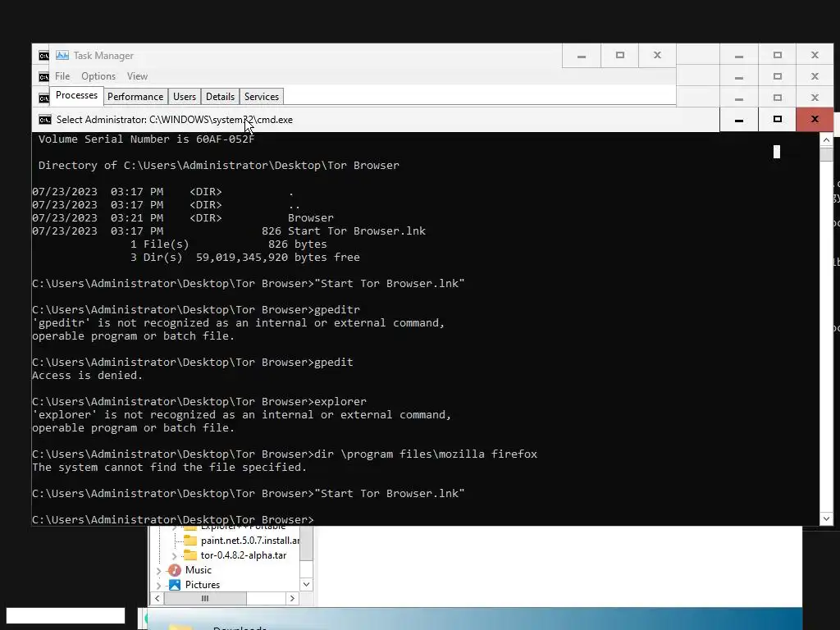Viewport: 840px width, 630px height.
Task: Open the File menu in Task Manager
Action: pyautogui.click(x=62, y=76)
